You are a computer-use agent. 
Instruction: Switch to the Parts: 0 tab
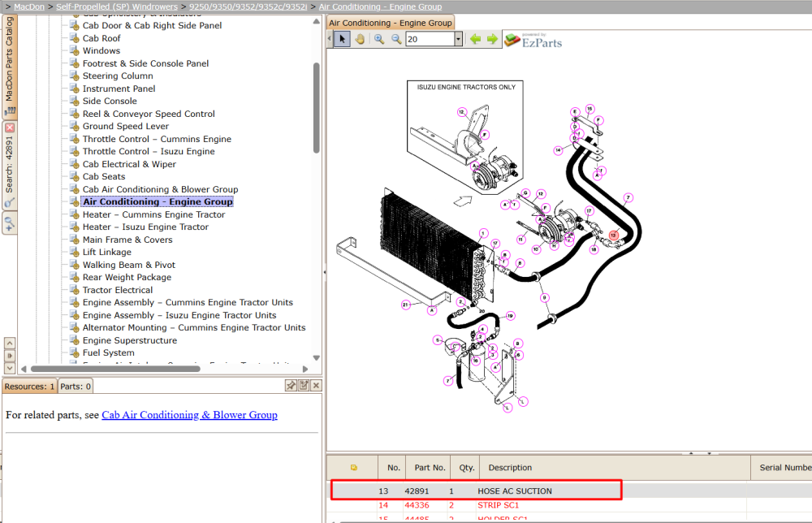(x=76, y=387)
